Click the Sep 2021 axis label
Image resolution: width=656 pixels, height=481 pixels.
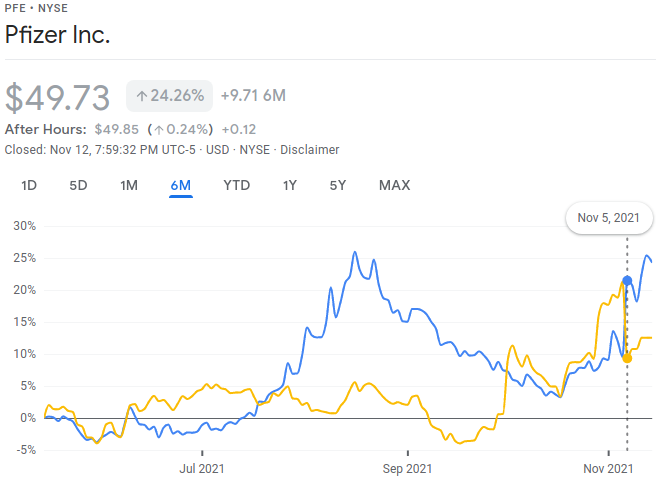(407, 467)
